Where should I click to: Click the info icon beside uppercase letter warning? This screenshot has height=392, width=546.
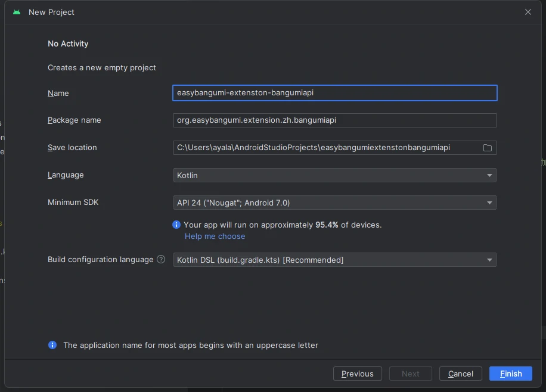(52, 345)
